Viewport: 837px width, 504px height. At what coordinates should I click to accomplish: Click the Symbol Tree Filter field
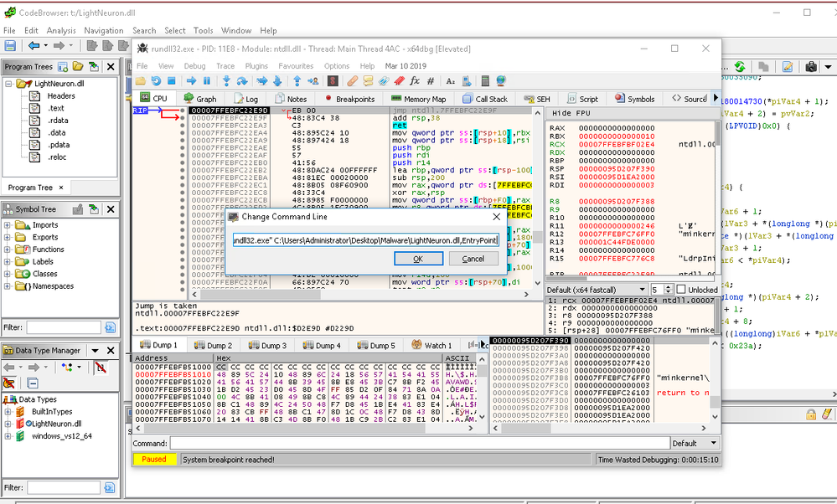point(64,327)
